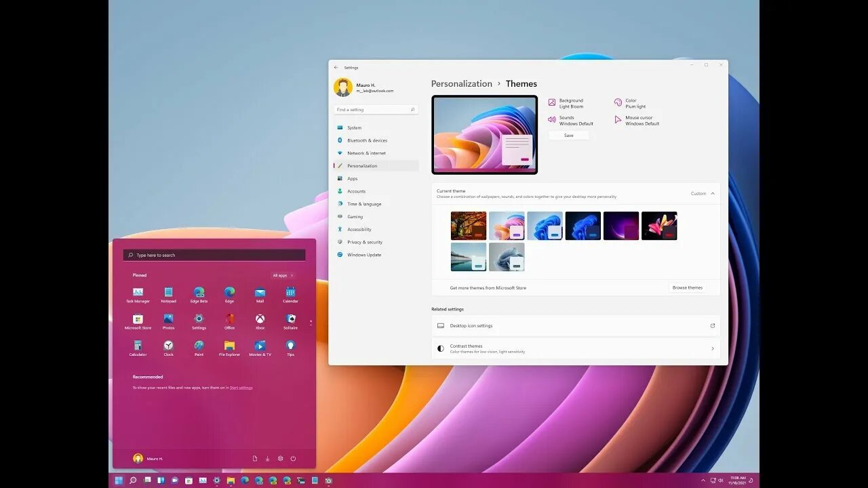Open Windows Update in sidebar

click(376, 255)
